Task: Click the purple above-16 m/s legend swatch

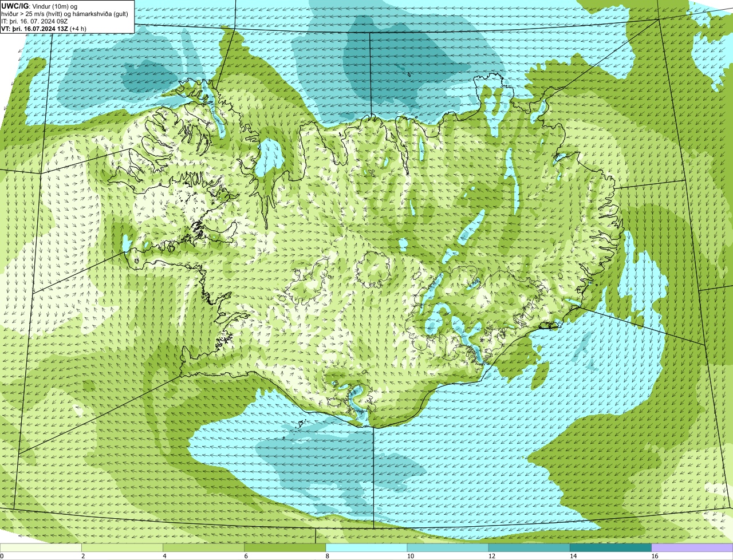Action: click(692, 548)
